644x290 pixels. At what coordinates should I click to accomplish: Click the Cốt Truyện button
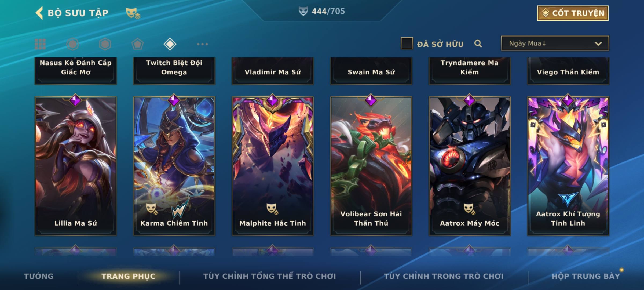point(573,13)
